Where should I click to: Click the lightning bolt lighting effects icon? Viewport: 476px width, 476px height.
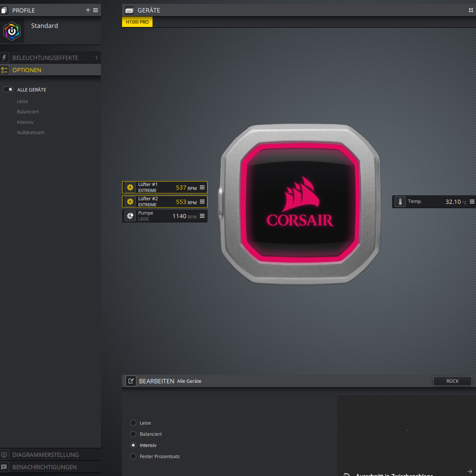[4, 57]
